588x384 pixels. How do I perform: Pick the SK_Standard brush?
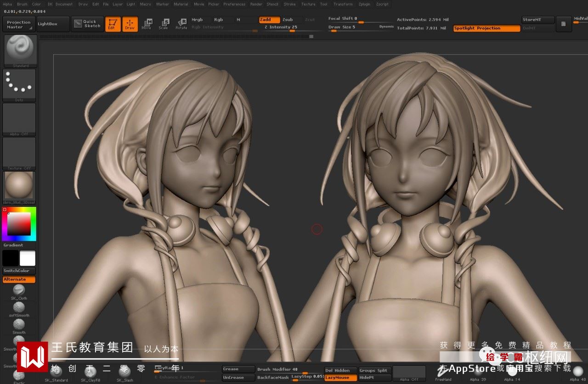56,374
